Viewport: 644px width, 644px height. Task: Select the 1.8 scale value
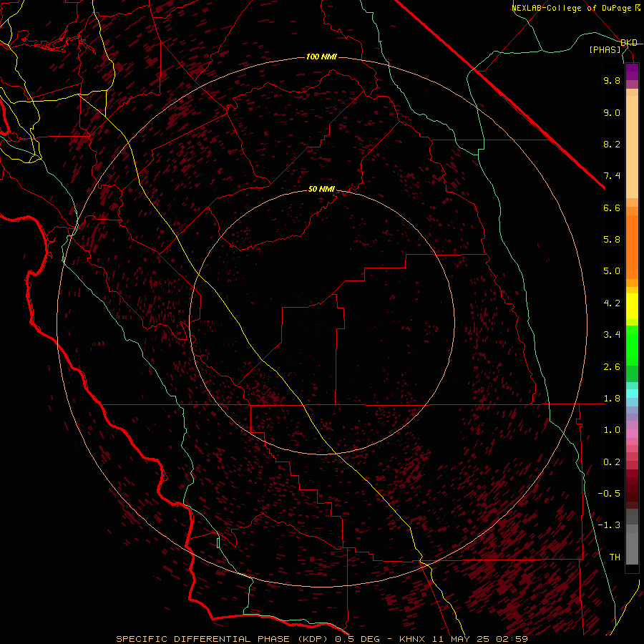point(612,399)
